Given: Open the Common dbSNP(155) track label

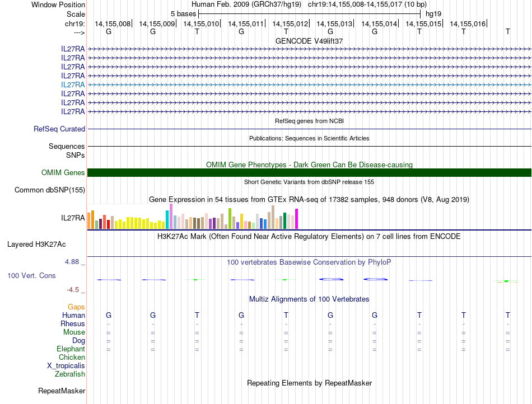Looking at the screenshot, I should (x=50, y=190).
